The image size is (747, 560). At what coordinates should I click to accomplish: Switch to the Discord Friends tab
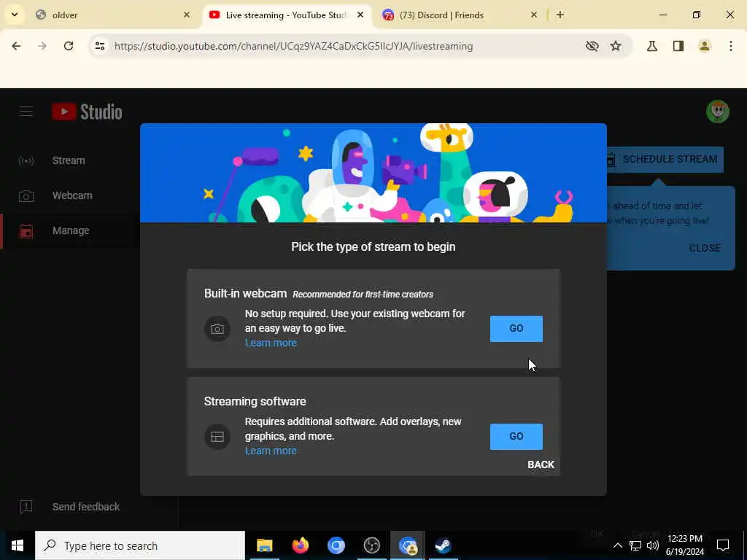click(x=460, y=15)
